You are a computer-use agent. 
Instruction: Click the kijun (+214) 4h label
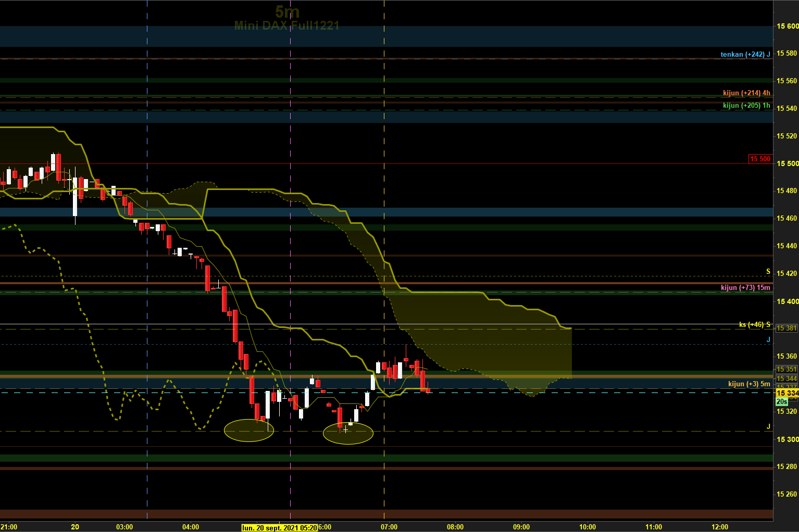coord(746,93)
